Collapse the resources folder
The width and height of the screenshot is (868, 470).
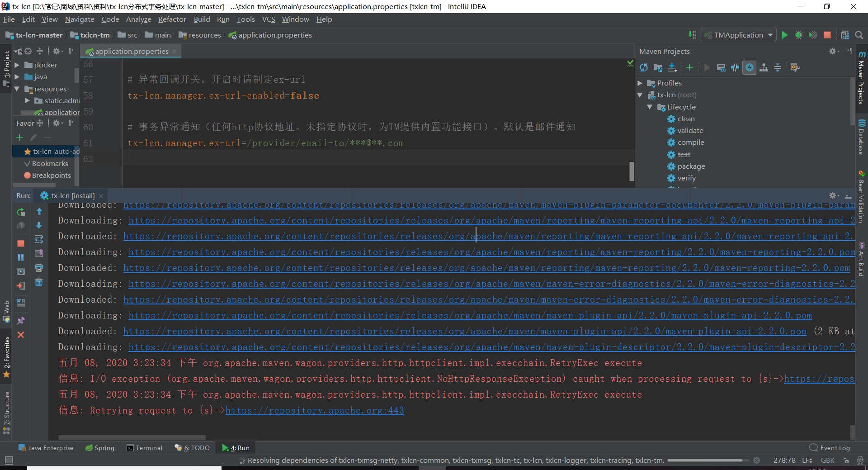17,89
